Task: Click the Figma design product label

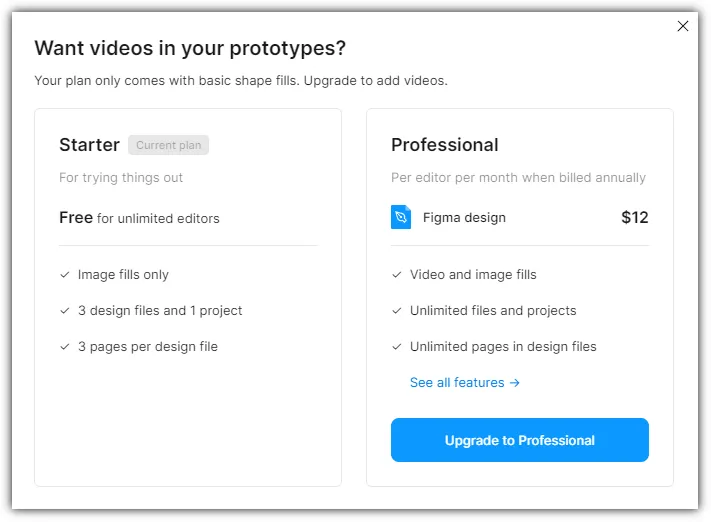Action: pyautogui.click(x=464, y=217)
